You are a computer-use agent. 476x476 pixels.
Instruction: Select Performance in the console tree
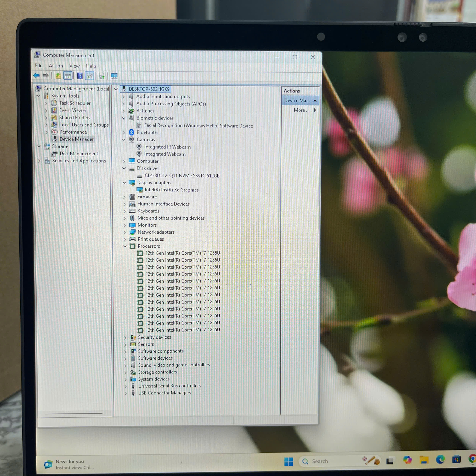click(73, 132)
